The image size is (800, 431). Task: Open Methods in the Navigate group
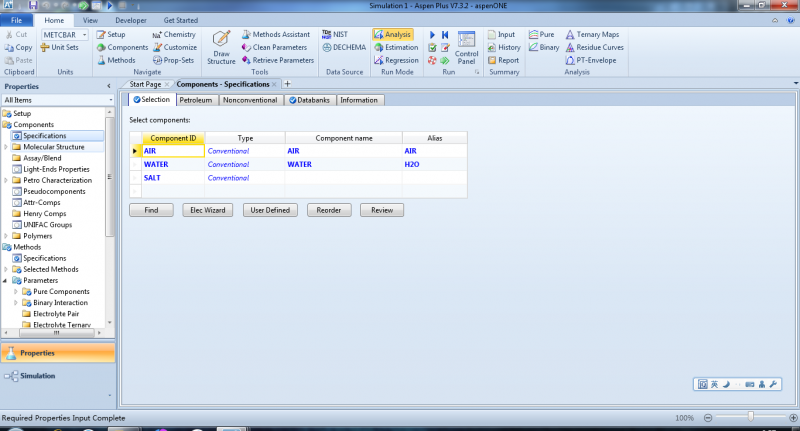coord(116,60)
